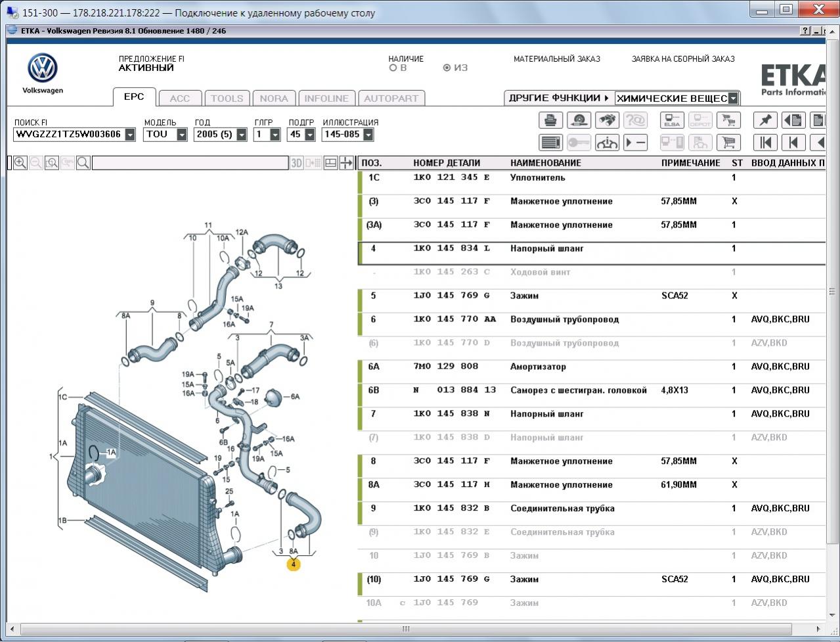Go to previous illustration icon
The height and width of the screenshot is (642, 840).
[793, 143]
